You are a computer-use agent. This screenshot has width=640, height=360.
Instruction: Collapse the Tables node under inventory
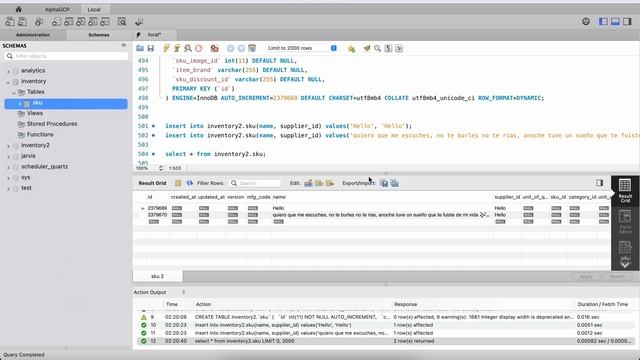pyautogui.click(x=13, y=92)
